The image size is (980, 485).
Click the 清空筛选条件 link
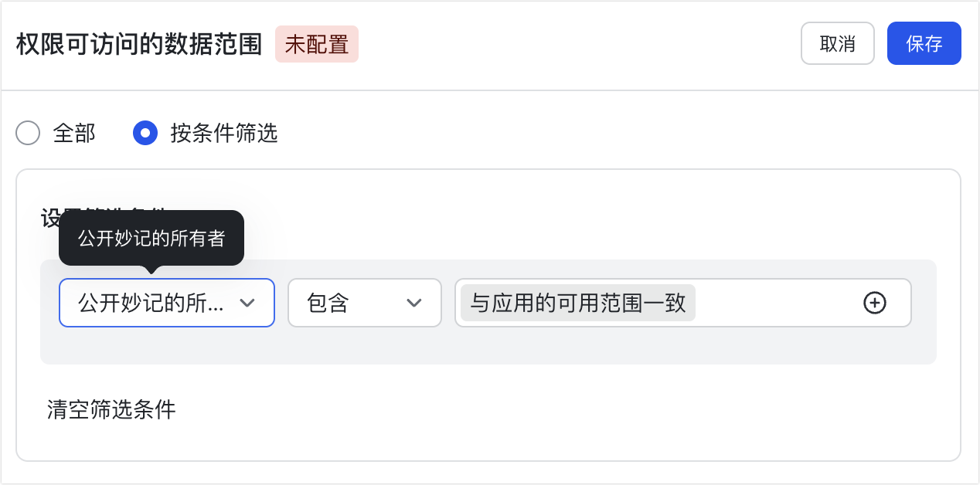coord(111,409)
